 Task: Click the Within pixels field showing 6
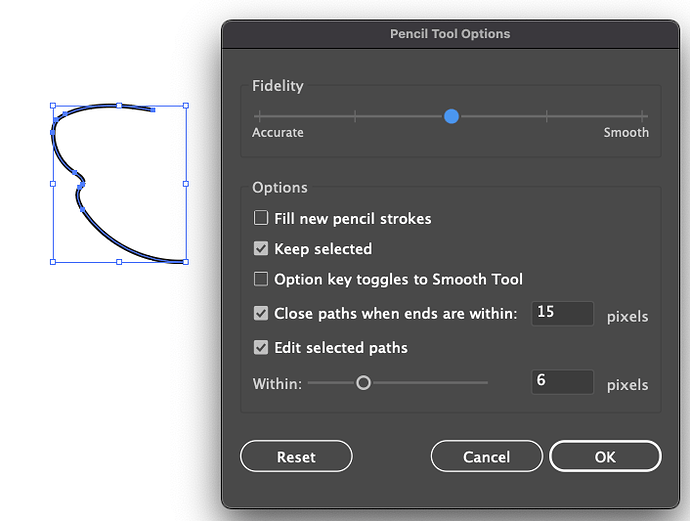(x=562, y=382)
